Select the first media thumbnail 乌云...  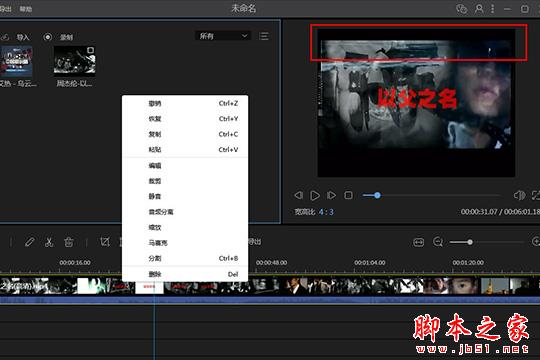(16, 61)
